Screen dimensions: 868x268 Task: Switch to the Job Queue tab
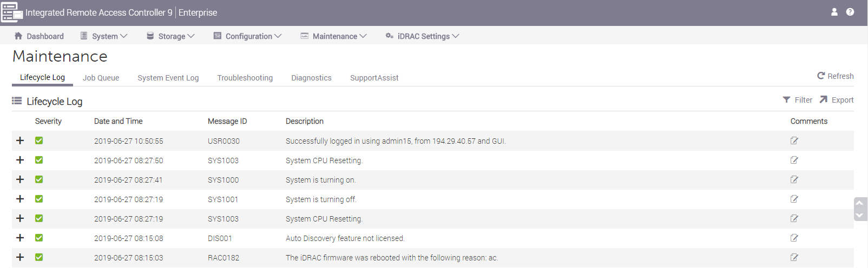101,78
